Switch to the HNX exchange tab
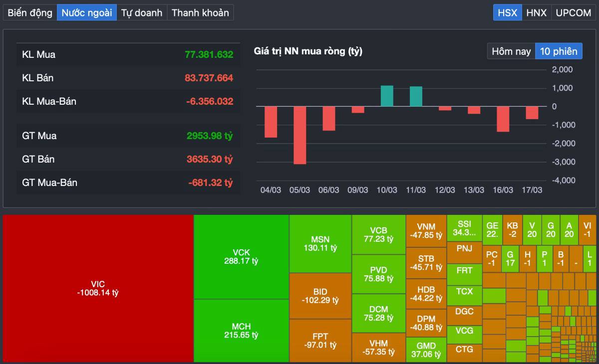Screen dimensions: 599x364 pyautogui.click(x=537, y=12)
